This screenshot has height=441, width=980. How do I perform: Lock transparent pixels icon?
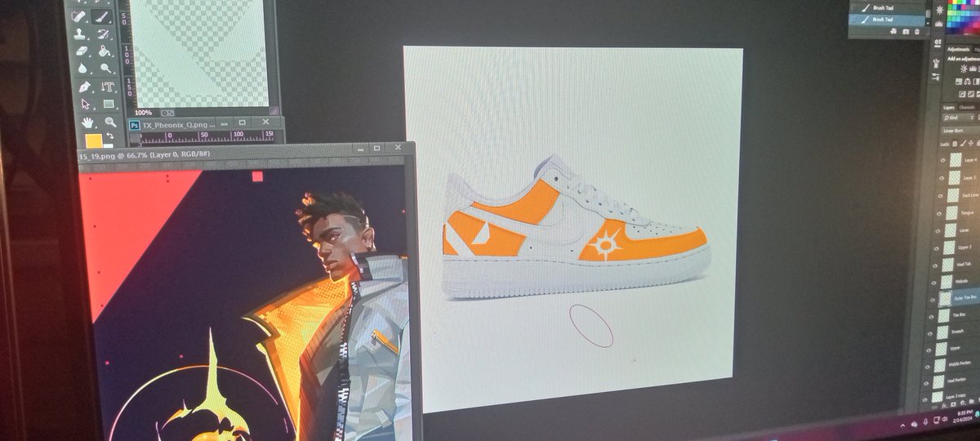(956, 143)
